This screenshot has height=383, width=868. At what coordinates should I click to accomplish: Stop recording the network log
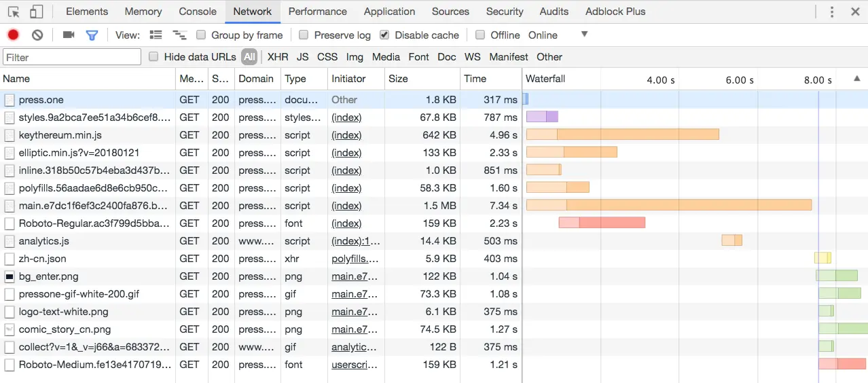click(x=13, y=35)
